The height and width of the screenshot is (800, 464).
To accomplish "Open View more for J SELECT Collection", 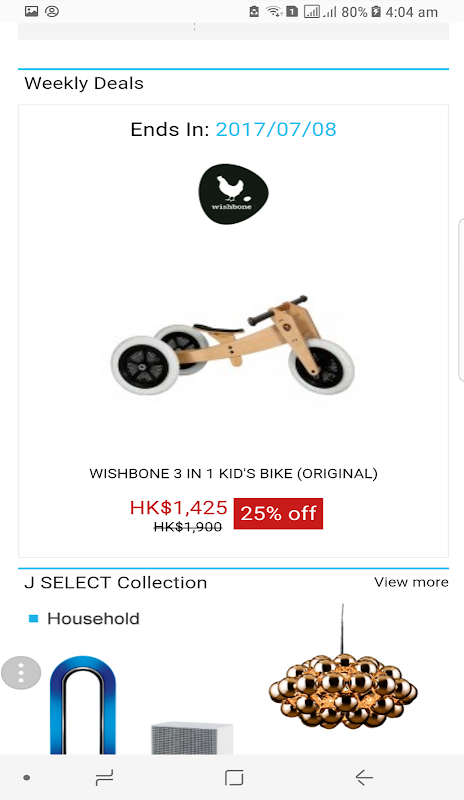I will 411,582.
